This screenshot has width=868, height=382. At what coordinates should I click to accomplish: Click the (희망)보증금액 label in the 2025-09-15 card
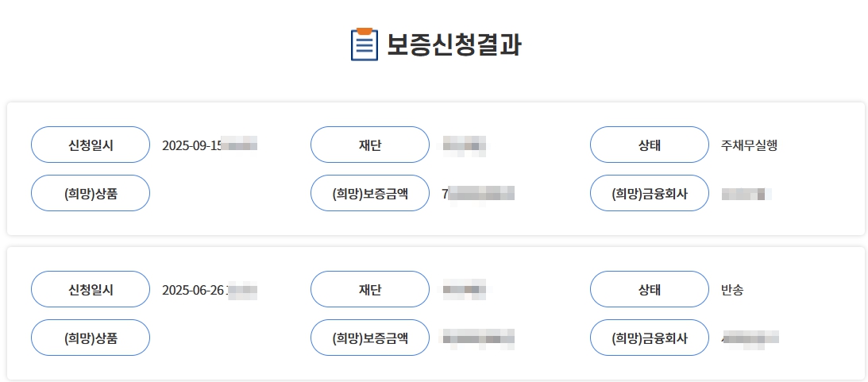(x=370, y=193)
